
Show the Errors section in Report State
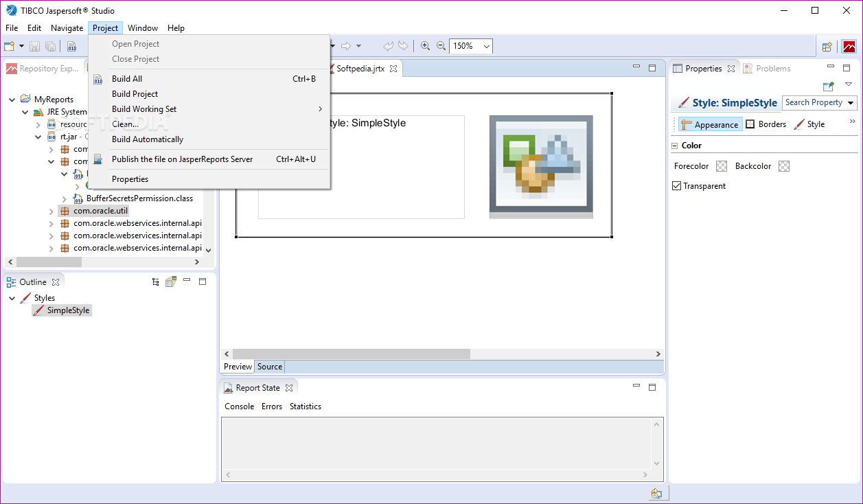pos(272,406)
